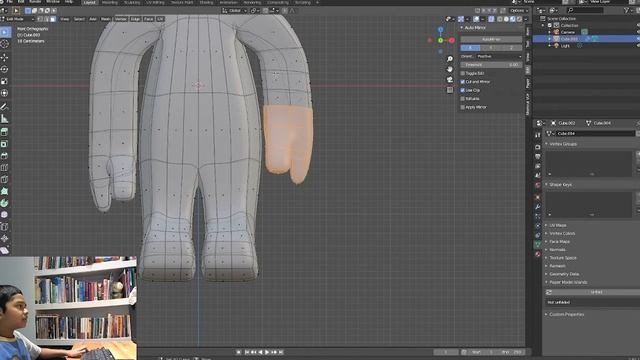The height and width of the screenshot is (360, 640).
Task: Select the 3D Cursor tool
Action: (x=5, y=44)
